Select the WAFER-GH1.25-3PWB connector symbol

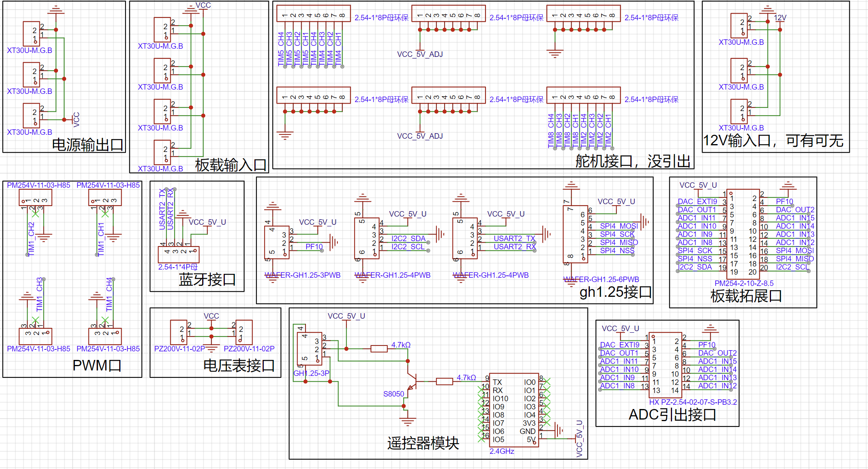(277, 242)
